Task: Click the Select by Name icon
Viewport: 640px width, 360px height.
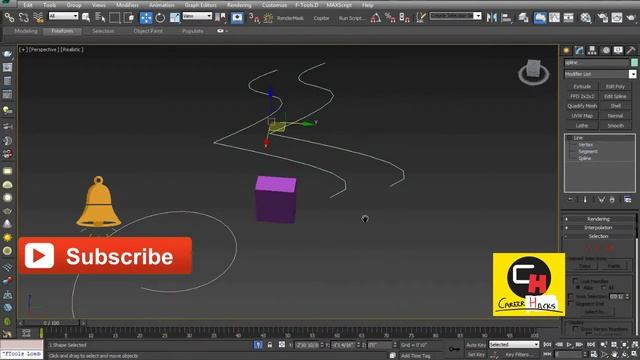Action: 100,18
